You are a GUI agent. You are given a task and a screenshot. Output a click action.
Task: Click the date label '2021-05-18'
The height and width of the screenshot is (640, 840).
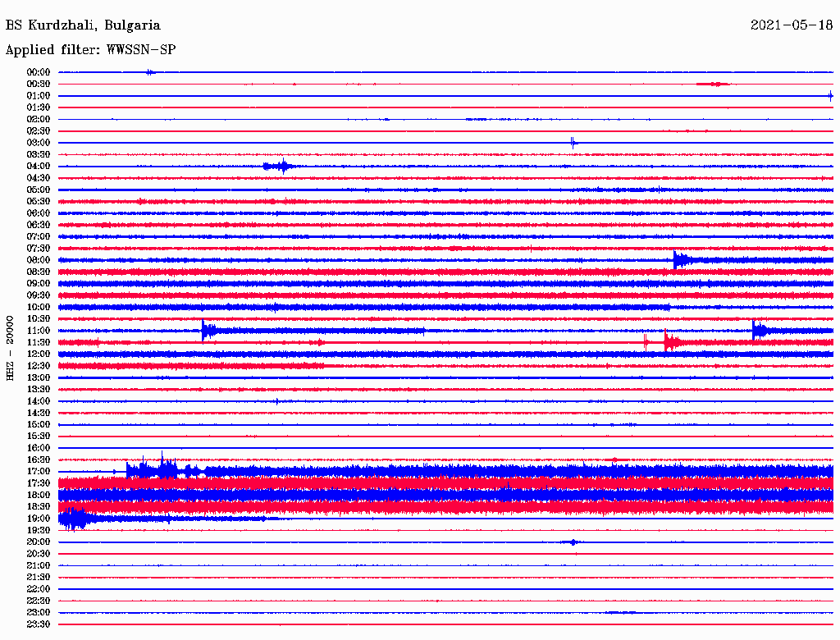(792, 25)
